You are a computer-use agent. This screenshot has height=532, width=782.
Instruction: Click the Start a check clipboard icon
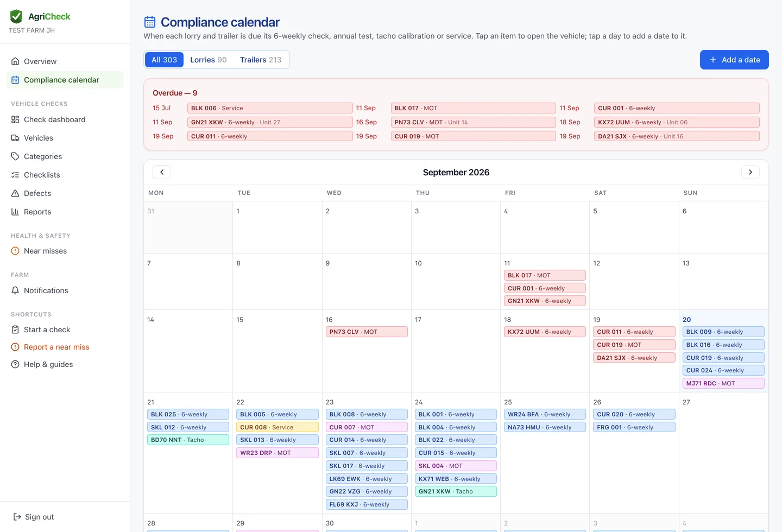15,330
